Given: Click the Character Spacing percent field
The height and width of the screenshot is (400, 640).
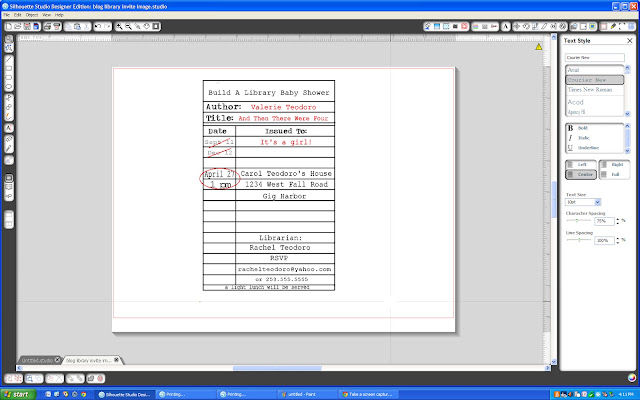Looking at the screenshot, I should point(604,221).
